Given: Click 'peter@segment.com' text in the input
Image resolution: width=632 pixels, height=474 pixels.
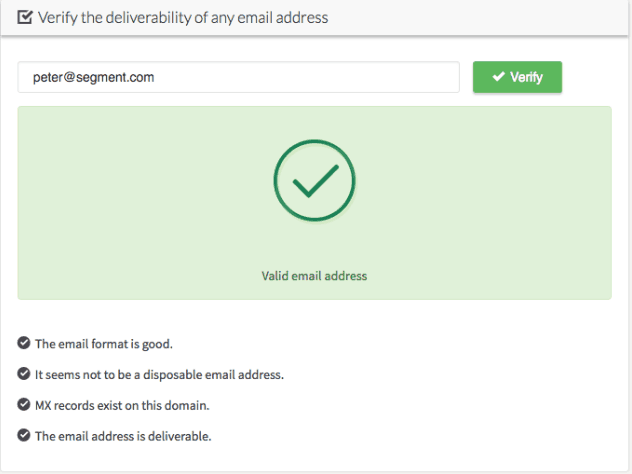Looking at the screenshot, I should 94,77.
